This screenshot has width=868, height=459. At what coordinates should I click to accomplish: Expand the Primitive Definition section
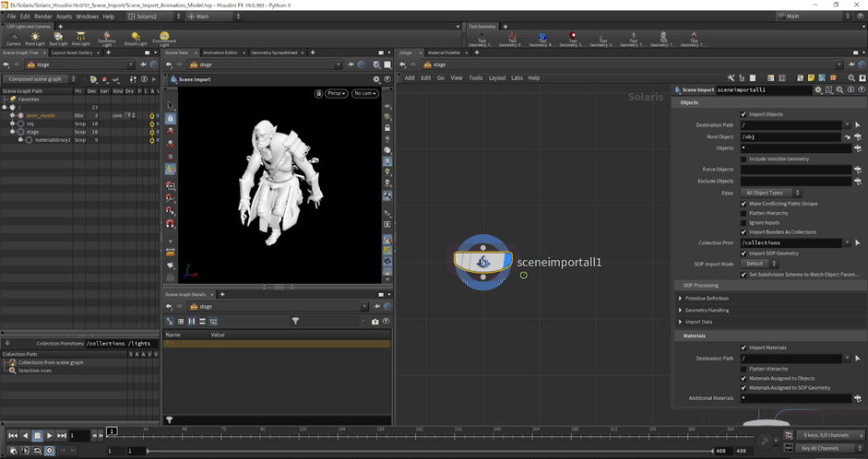pos(706,298)
